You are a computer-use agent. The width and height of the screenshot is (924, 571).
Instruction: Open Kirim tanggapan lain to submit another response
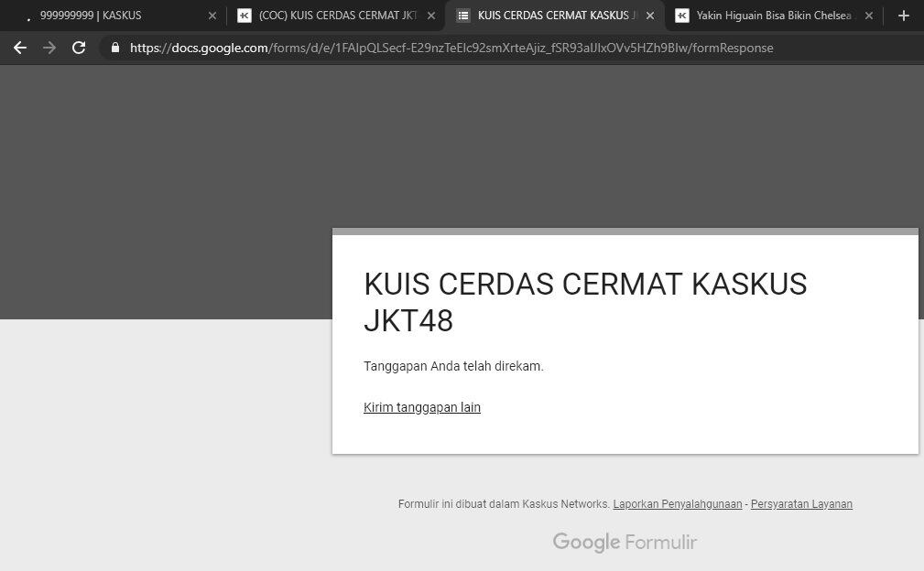(422, 407)
